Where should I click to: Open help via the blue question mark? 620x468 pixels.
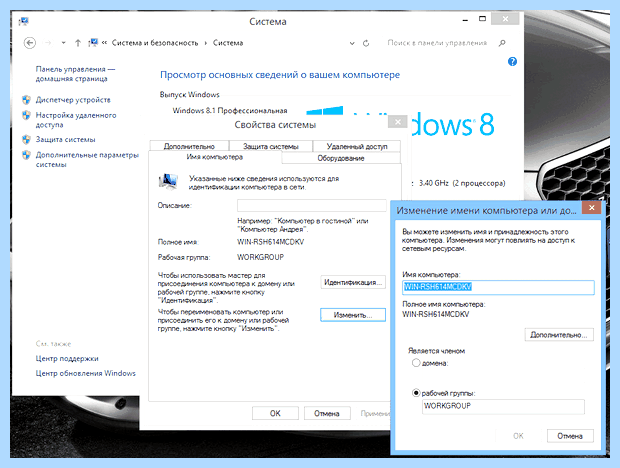(512, 61)
